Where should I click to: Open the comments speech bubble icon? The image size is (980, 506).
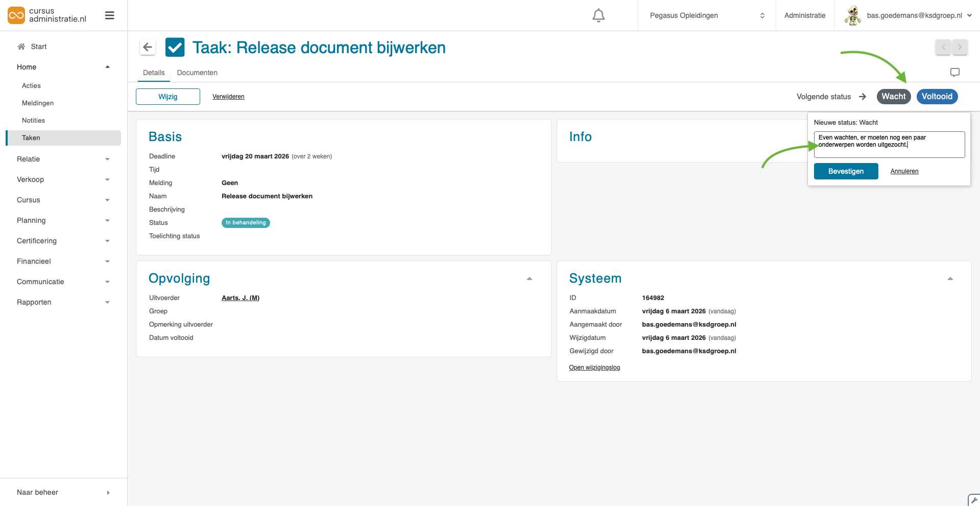tap(954, 73)
